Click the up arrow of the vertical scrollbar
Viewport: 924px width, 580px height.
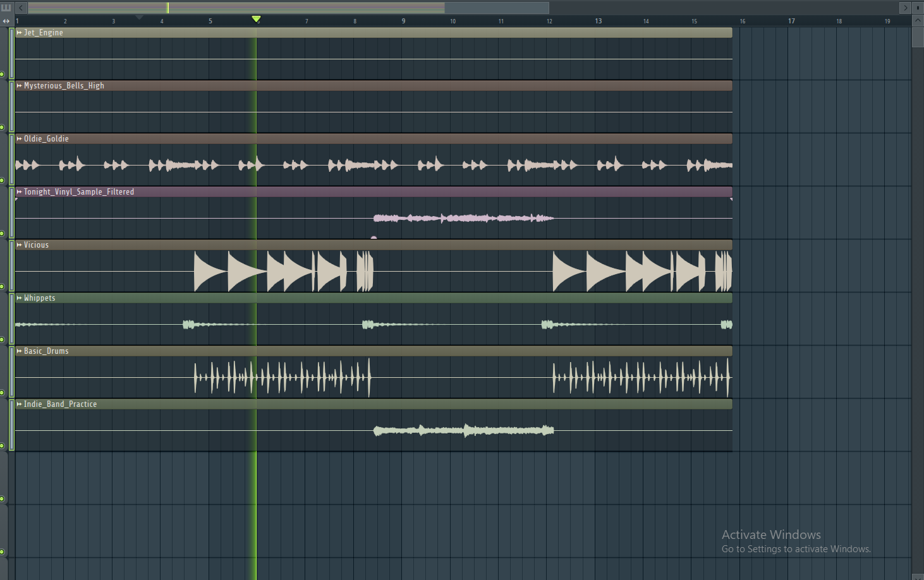pos(918,21)
